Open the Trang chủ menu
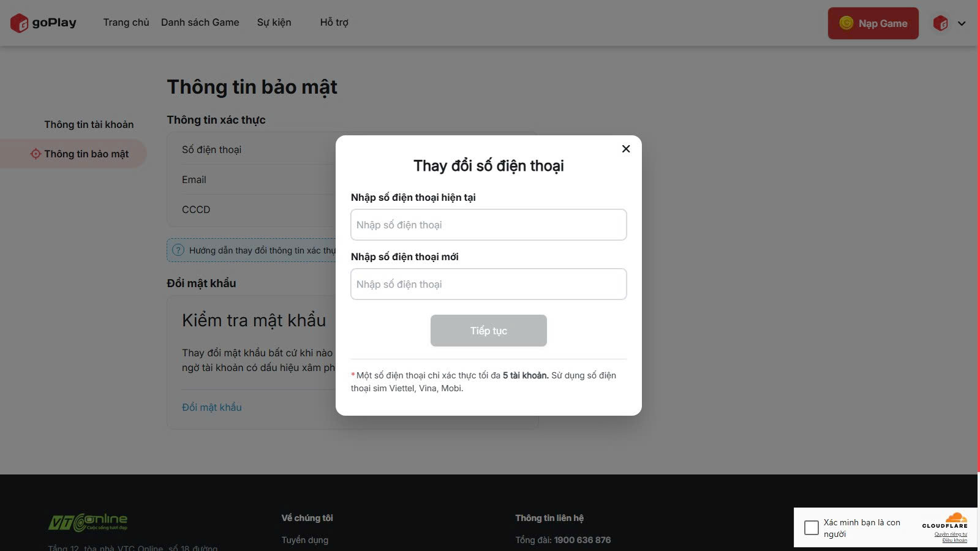Image resolution: width=980 pixels, height=551 pixels. click(126, 23)
